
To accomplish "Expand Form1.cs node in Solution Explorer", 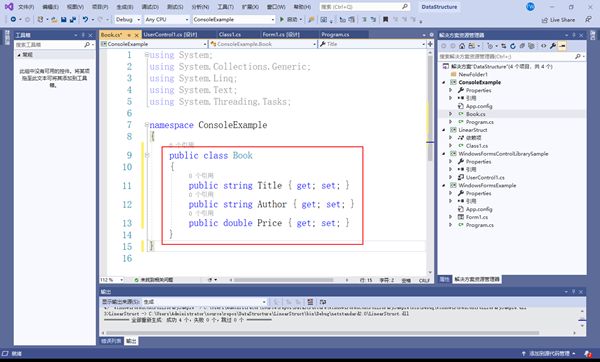I will 451,217.
